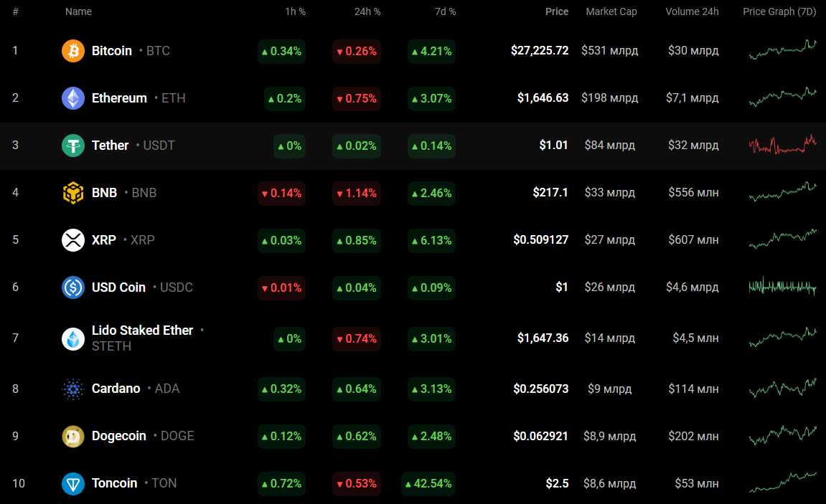Click the Toncoin logo icon

click(73, 483)
